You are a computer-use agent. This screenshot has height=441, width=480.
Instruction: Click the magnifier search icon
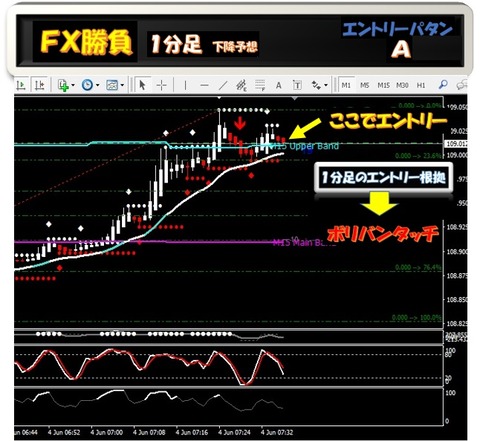pos(443,85)
